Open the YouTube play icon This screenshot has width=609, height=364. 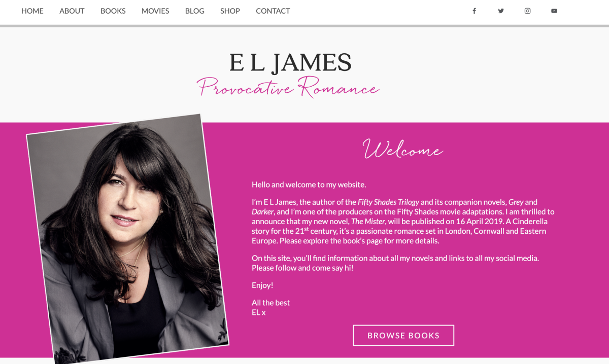pos(554,11)
